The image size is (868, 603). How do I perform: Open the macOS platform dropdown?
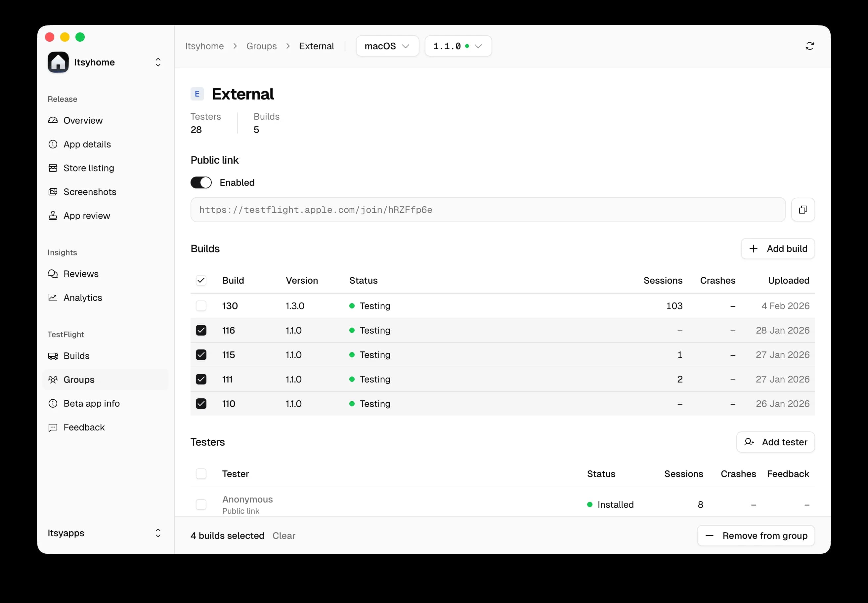(387, 46)
